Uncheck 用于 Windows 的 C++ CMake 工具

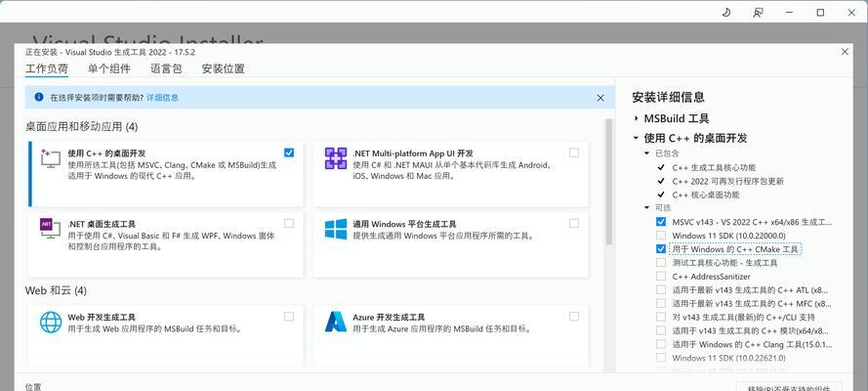660,248
